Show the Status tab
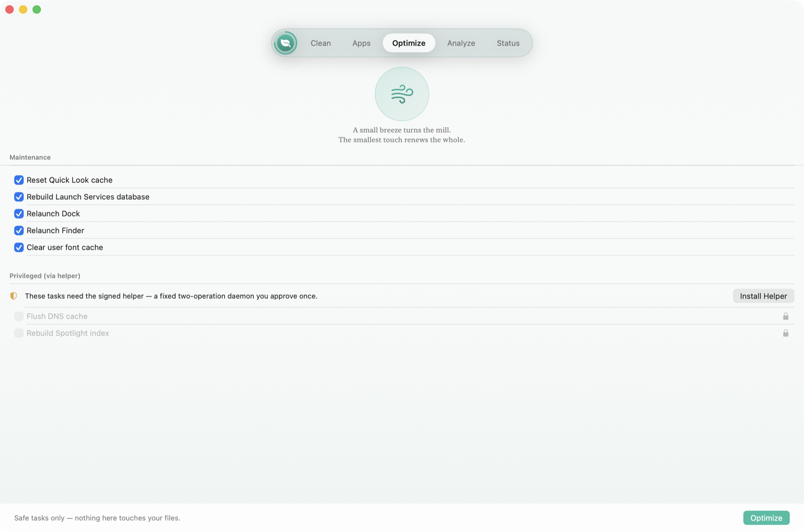The width and height of the screenshot is (804, 532). tap(508, 43)
